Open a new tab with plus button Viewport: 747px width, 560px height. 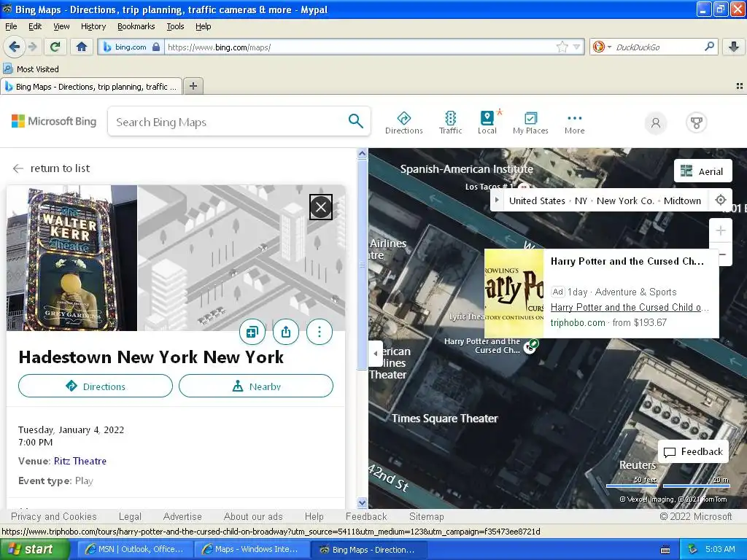point(193,86)
